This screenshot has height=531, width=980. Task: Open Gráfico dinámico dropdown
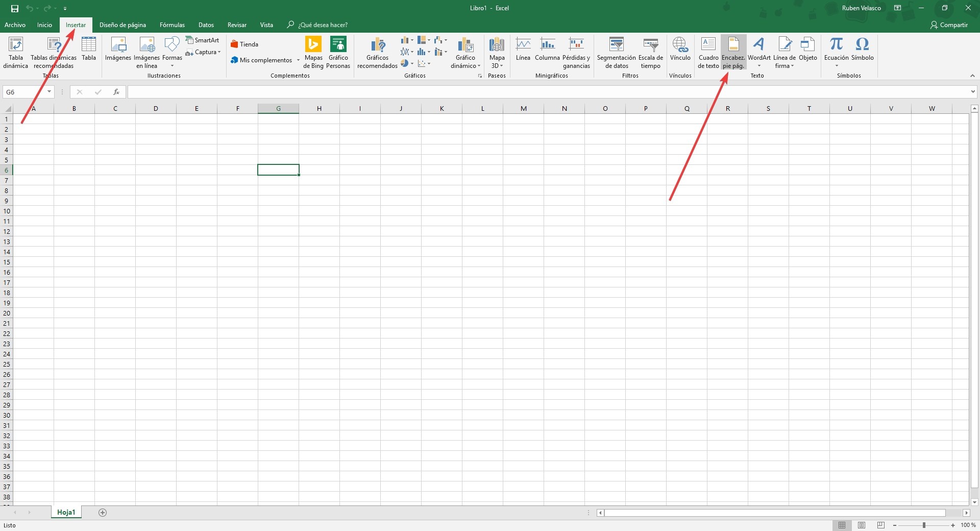click(x=465, y=52)
